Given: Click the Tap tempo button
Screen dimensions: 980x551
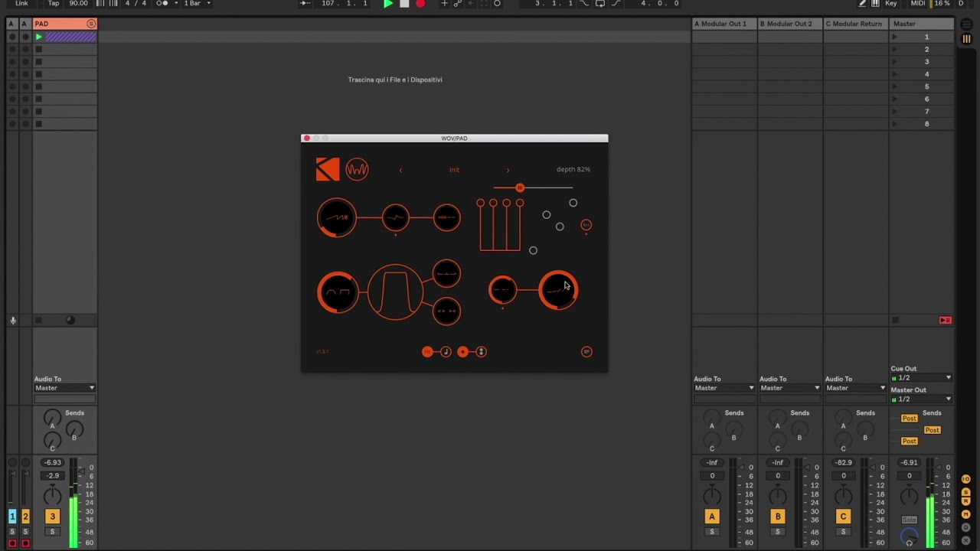Looking at the screenshot, I should coord(54,4).
